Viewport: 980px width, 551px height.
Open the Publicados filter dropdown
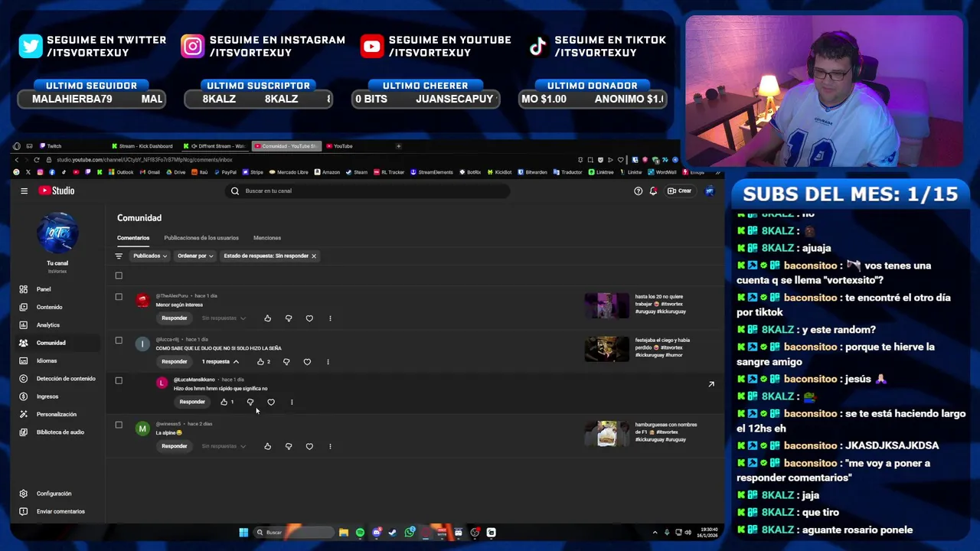coord(149,256)
